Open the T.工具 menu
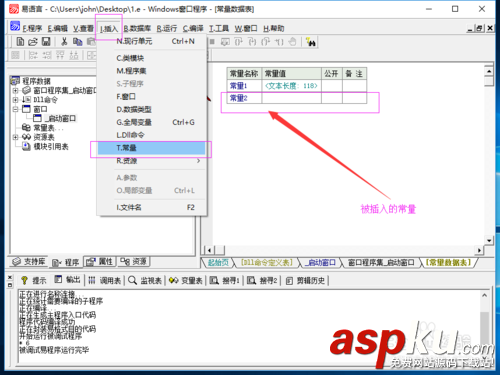 (219, 29)
